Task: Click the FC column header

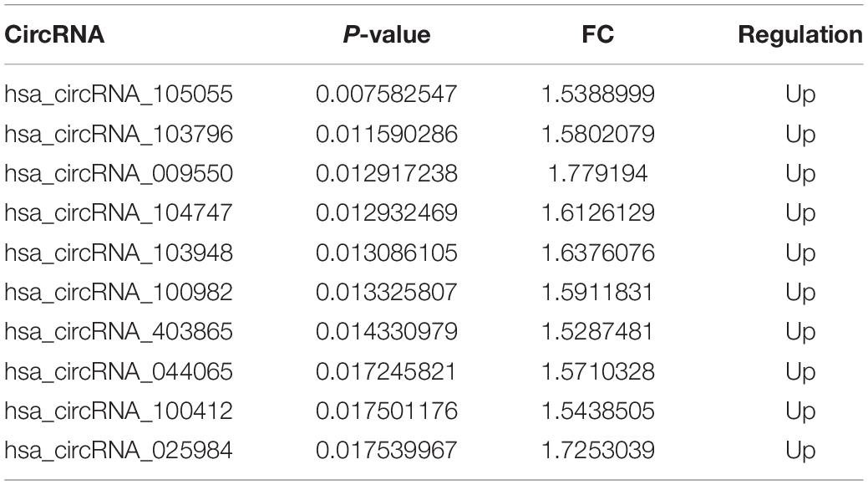Action: tap(598, 34)
